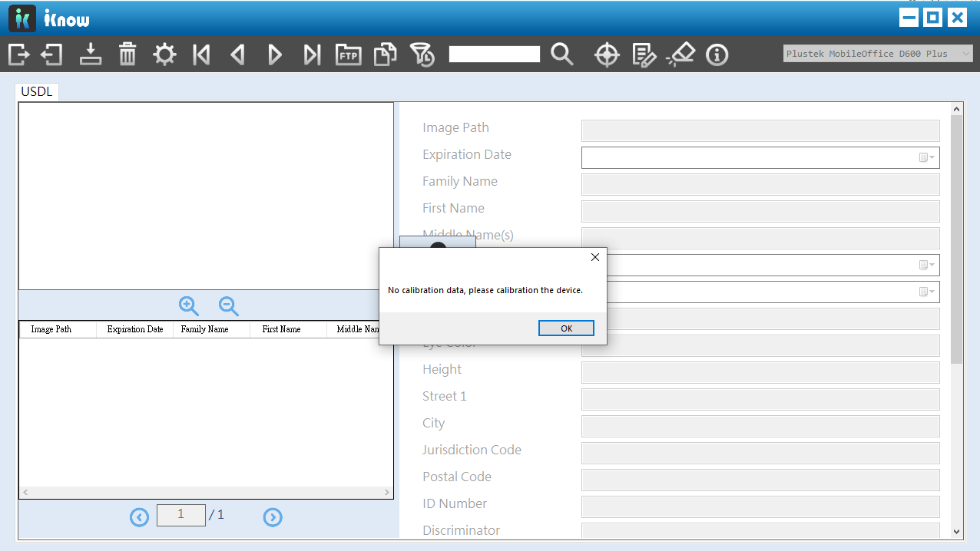This screenshot has width=980, height=551.
Task: Close the calibration message dialog with X
Action: 594,258
